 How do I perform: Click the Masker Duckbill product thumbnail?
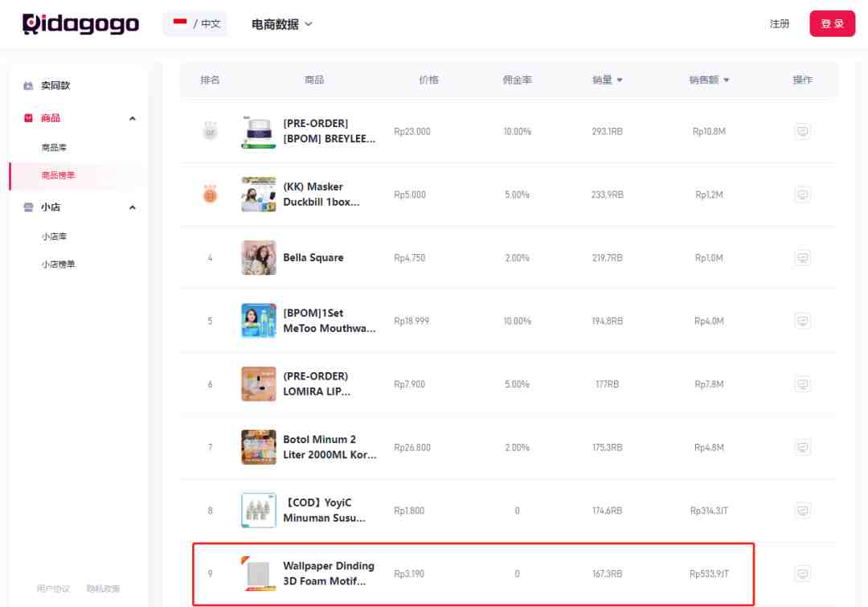(259, 195)
